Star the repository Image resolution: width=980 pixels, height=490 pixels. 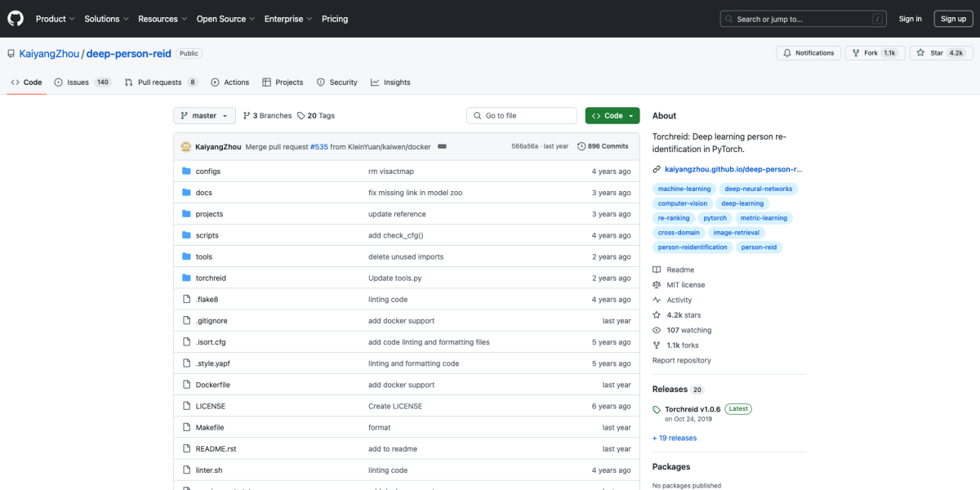click(930, 53)
